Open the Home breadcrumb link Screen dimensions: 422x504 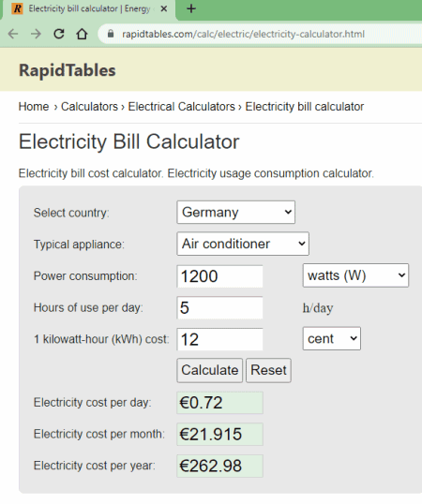[34, 107]
